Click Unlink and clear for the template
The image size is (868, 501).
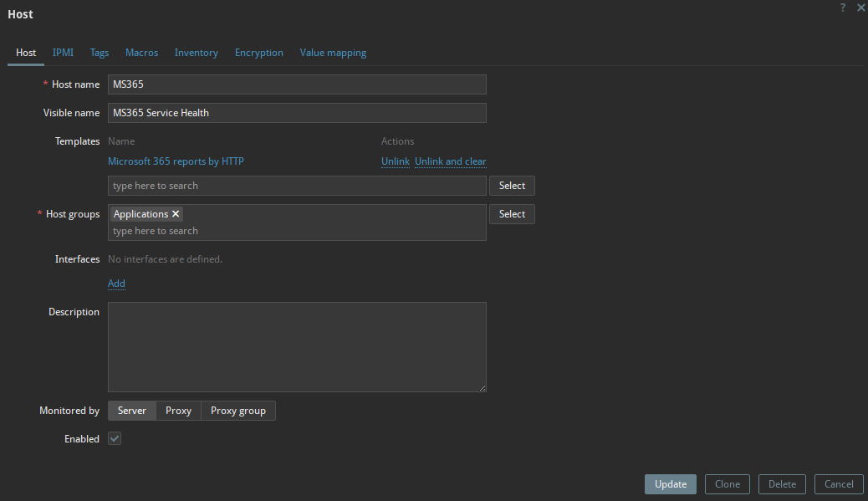tap(450, 161)
